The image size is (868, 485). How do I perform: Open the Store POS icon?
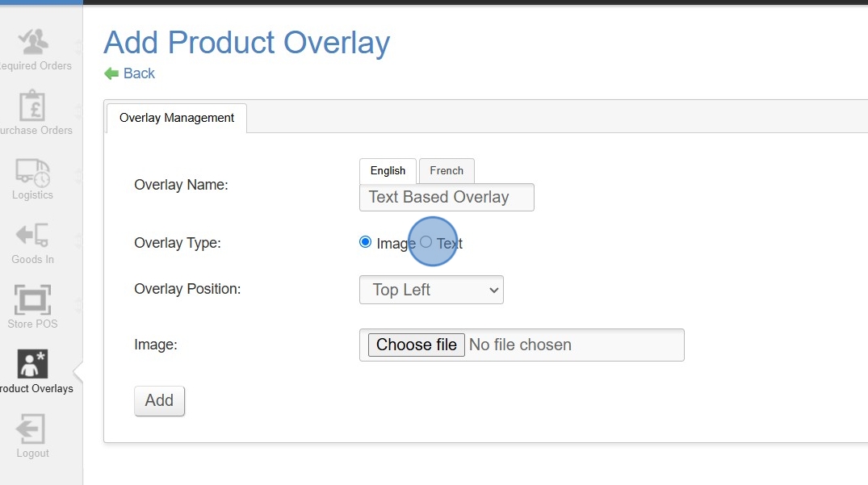coord(33,299)
